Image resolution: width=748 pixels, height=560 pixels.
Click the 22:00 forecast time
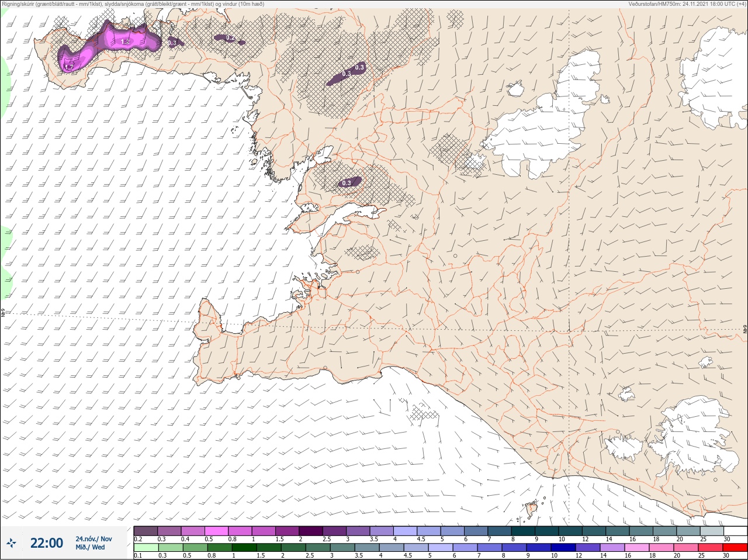pyautogui.click(x=47, y=543)
